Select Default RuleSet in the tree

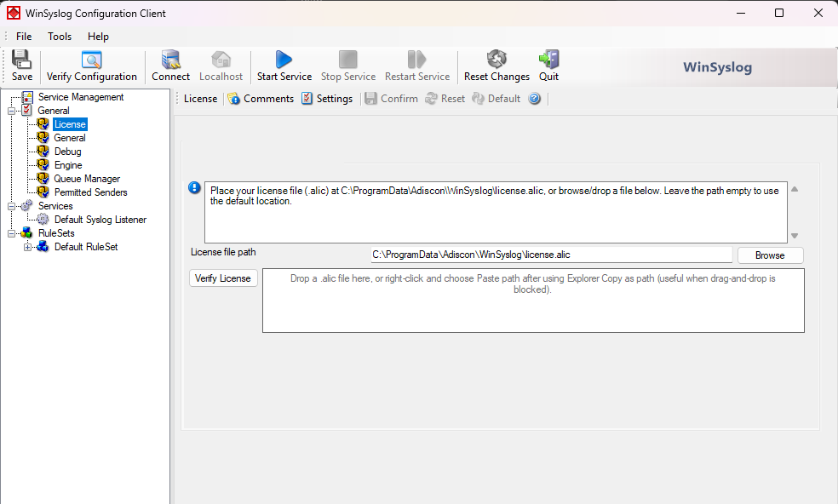pos(86,247)
